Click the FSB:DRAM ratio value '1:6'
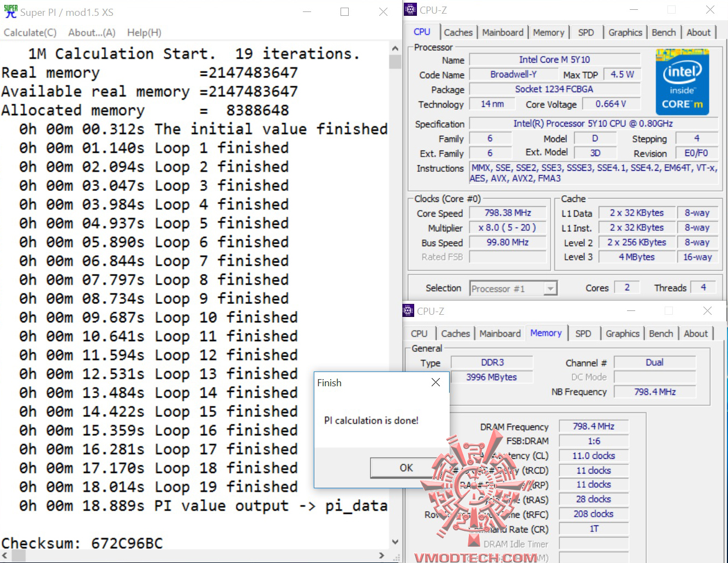Image resolution: width=728 pixels, height=563 pixels. (594, 441)
